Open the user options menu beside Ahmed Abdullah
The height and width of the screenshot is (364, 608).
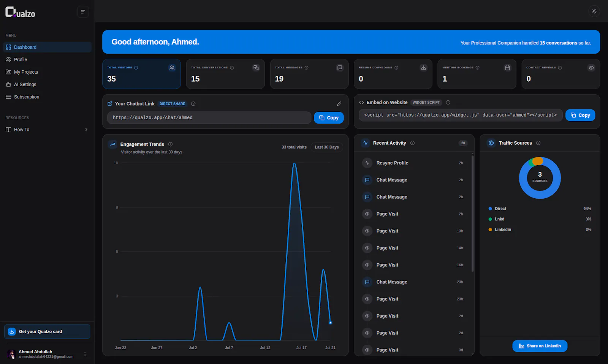pos(85,354)
